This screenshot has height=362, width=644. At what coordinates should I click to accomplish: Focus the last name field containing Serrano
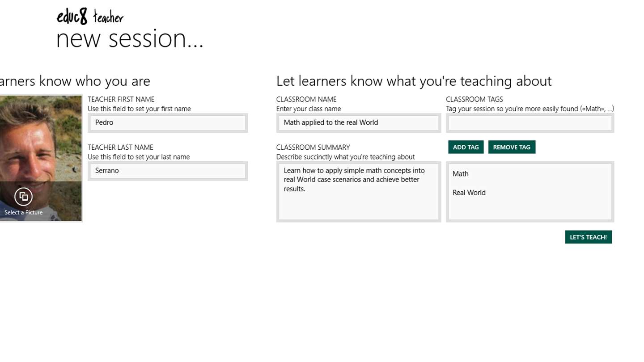click(x=168, y=171)
